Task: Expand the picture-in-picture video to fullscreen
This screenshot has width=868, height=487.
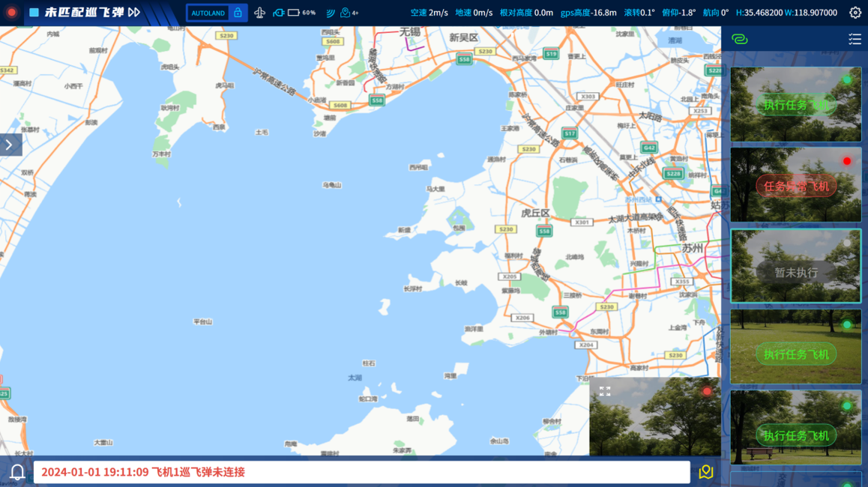Action: tap(605, 392)
